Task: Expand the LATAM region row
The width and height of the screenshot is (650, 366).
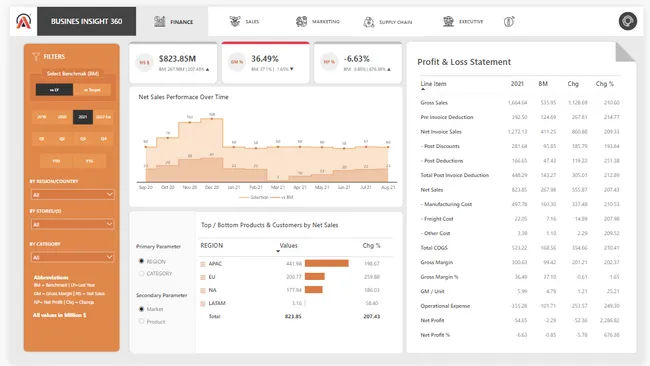Action: tap(203, 304)
